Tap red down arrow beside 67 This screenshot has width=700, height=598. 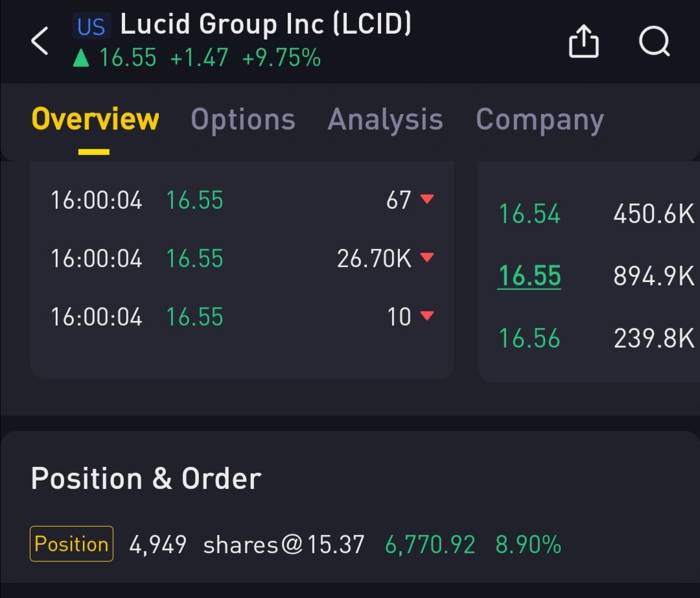coord(426,199)
